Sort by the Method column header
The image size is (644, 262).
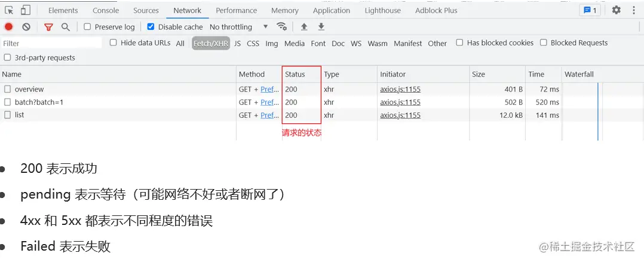(x=259, y=74)
